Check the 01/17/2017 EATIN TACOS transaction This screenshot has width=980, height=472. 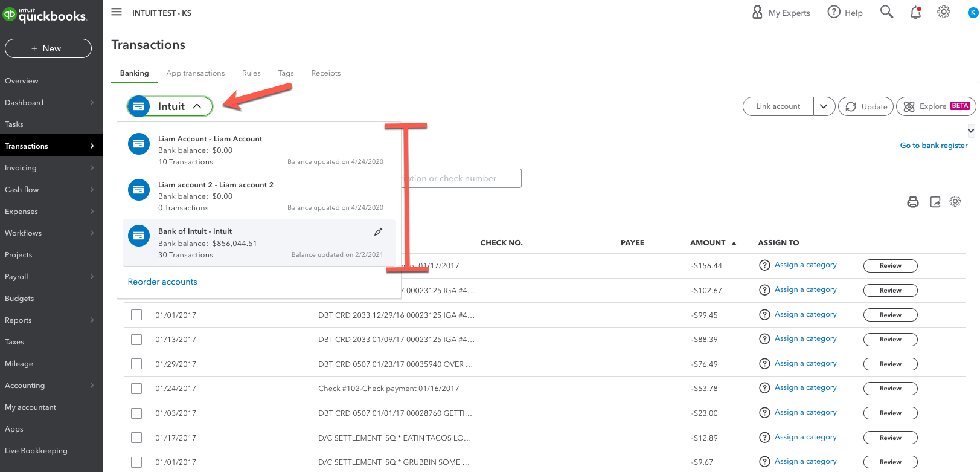point(136,438)
